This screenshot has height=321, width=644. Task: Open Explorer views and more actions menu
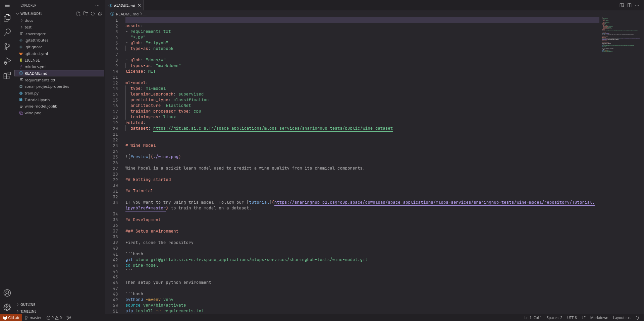coord(97,5)
